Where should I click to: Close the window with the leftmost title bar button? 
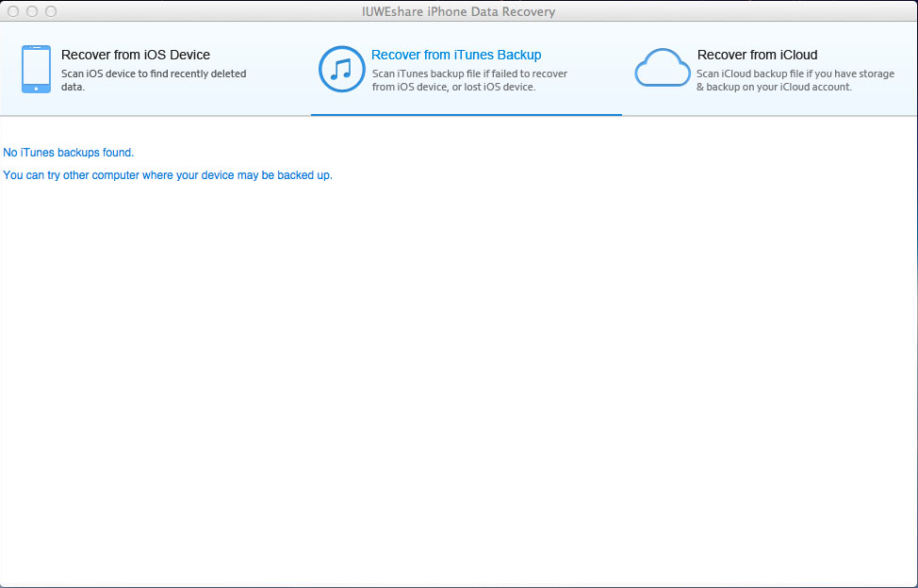pos(13,11)
